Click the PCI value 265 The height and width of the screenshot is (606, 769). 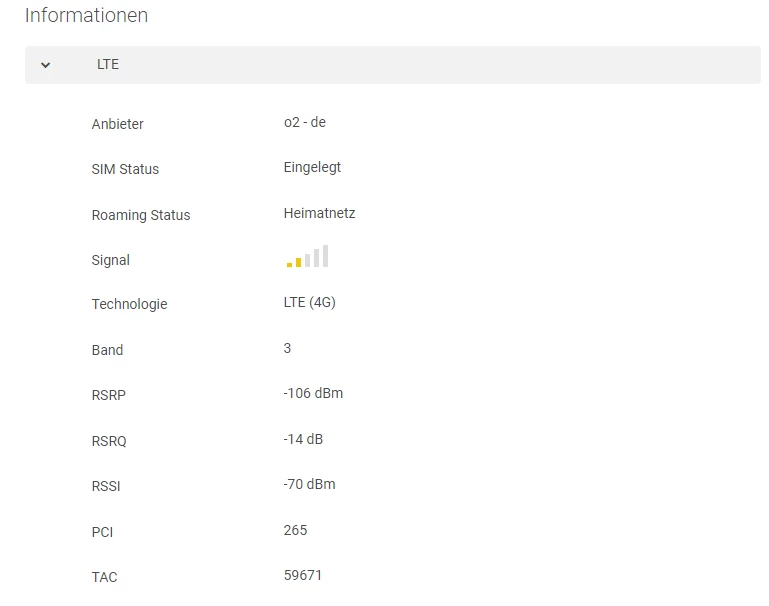coord(295,530)
